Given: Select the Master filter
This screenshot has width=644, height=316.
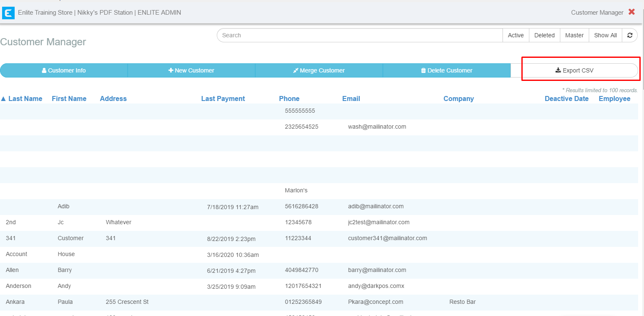Looking at the screenshot, I should [574, 35].
